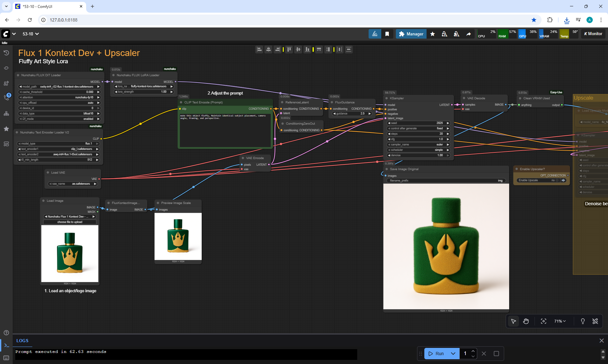Select the LOGS tab
Screen dimensions: 608x364
click(x=22, y=341)
